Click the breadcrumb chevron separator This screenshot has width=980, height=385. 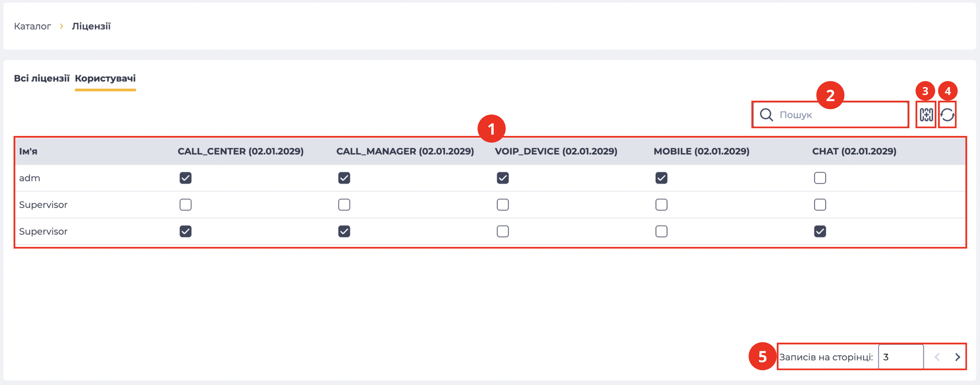pyautogui.click(x=61, y=26)
